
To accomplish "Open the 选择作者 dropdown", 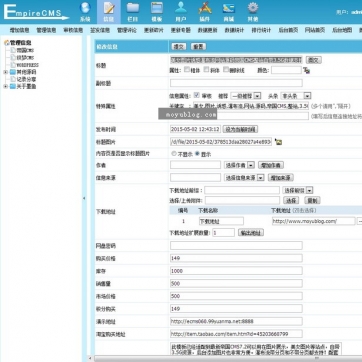I will tap(239, 165).
